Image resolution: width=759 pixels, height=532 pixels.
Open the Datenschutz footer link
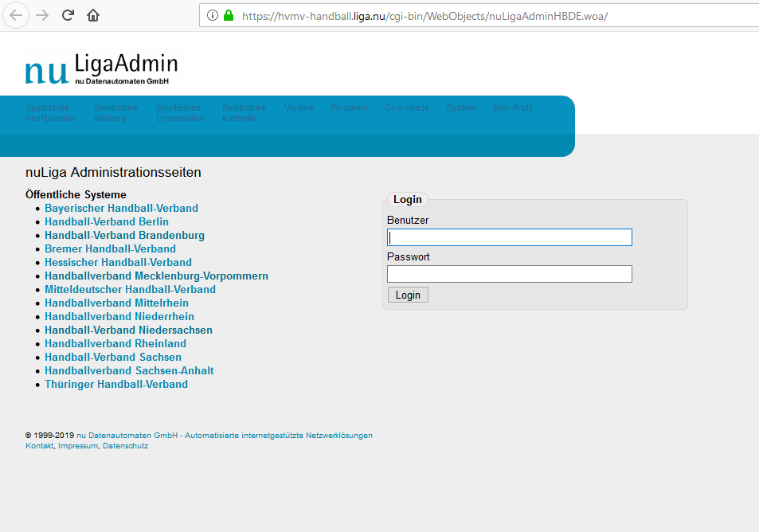tap(125, 446)
